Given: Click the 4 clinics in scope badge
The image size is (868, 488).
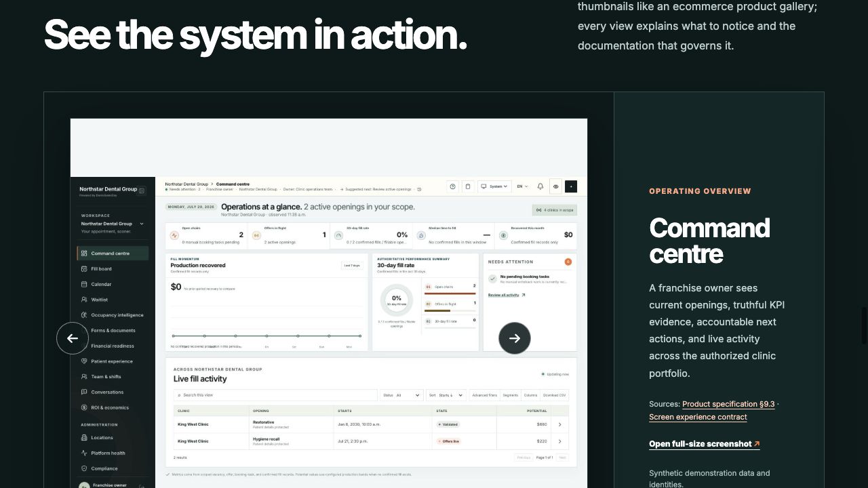Looking at the screenshot, I should pyautogui.click(x=555, y=210).
